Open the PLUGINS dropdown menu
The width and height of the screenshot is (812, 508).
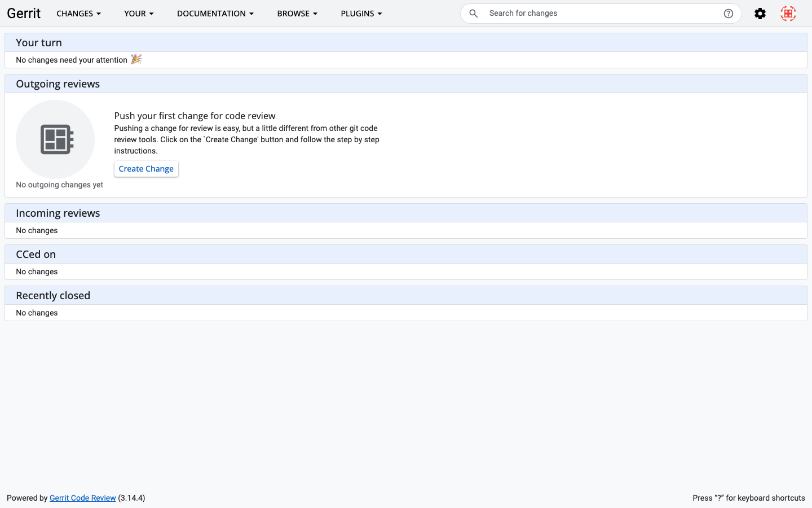point(361,14)
